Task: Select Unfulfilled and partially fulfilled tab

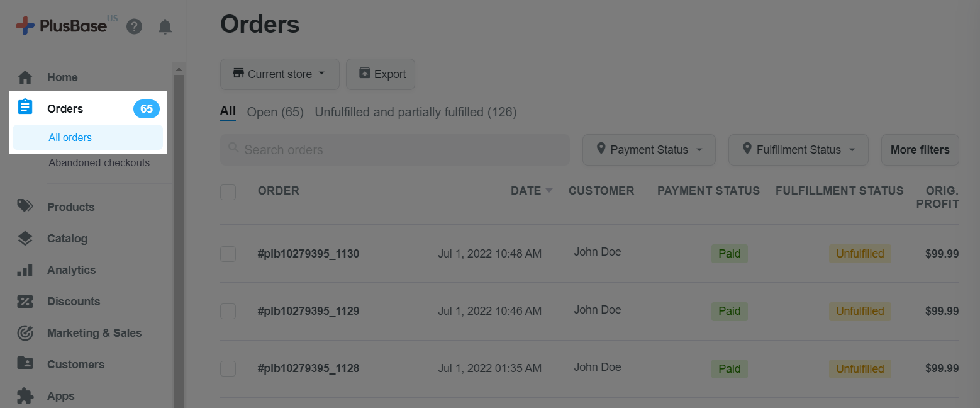Action: [416, 112]
